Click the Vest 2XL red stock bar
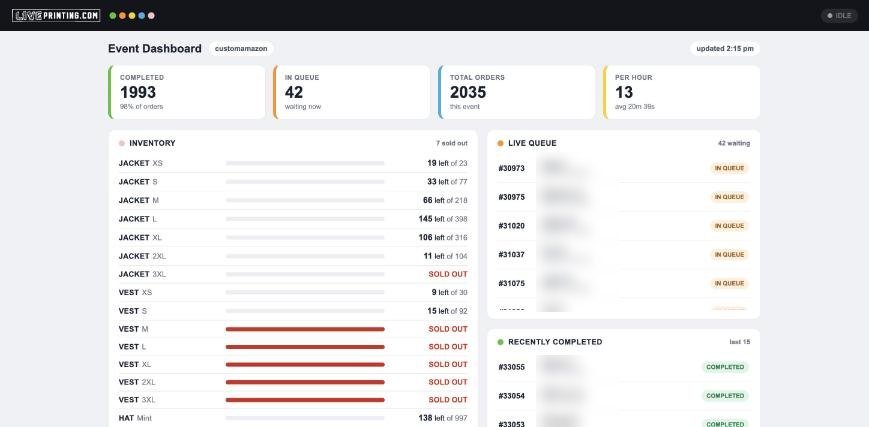Image resolution: width=869 pixels, height=427 pixels. point(305,382)
